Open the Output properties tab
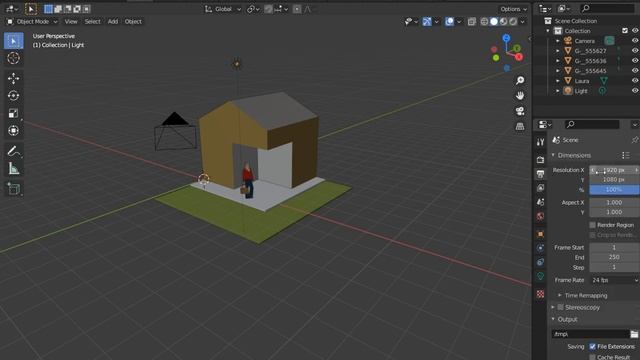Image resolution: width=640 pixels, height=360 pixels. [x=540, y=174]
